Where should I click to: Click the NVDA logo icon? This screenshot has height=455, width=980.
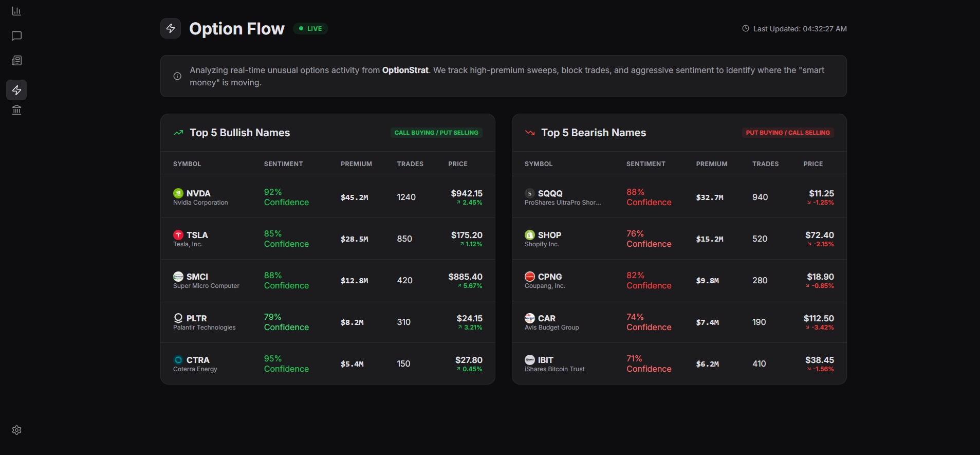click(x=178, y=193)
